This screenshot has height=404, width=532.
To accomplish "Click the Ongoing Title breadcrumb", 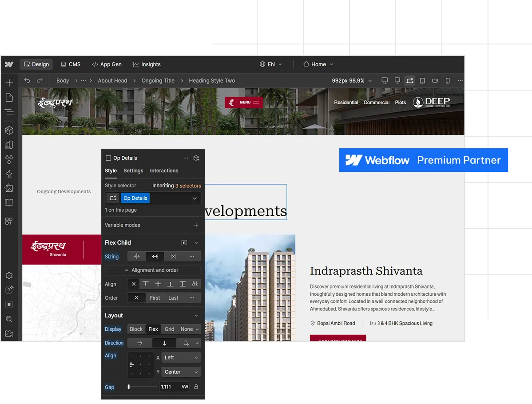I will click(158, 80).
